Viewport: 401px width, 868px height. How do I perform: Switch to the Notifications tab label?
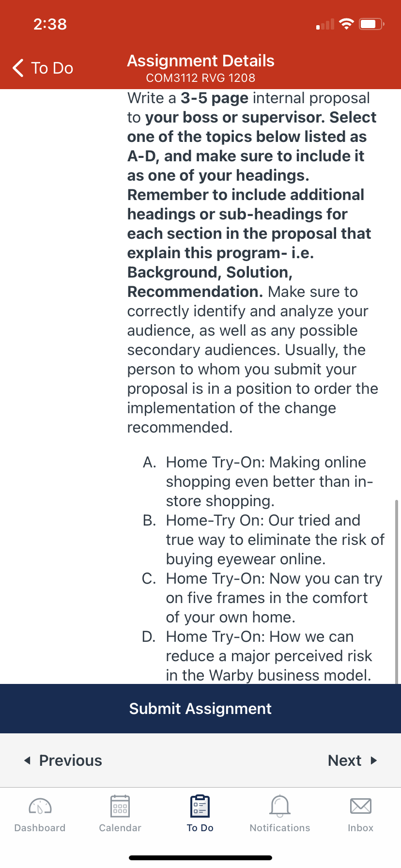280,828
